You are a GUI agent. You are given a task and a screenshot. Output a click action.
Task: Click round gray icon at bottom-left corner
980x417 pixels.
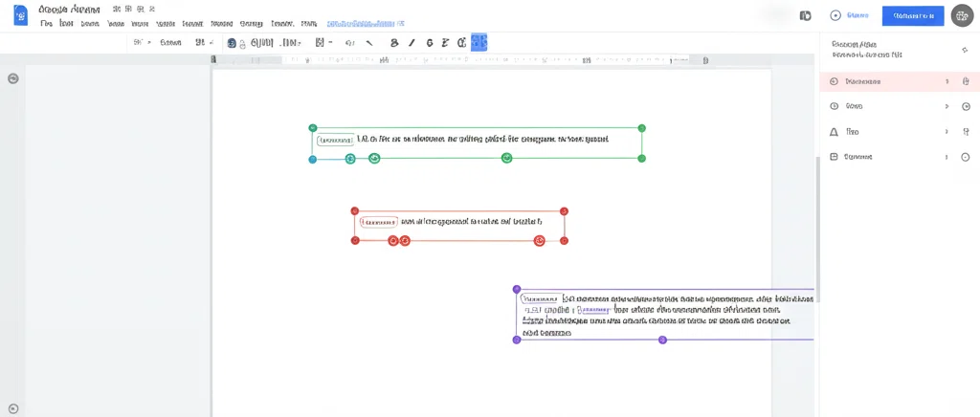click(12, 409)
